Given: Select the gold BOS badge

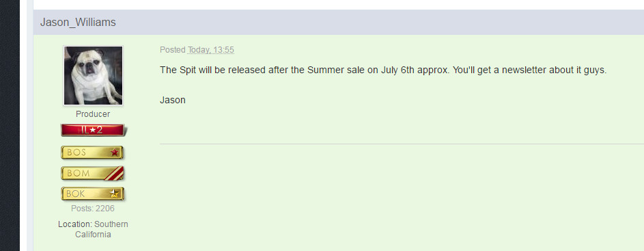Looking at the screenshot, I should pos(92,153).
